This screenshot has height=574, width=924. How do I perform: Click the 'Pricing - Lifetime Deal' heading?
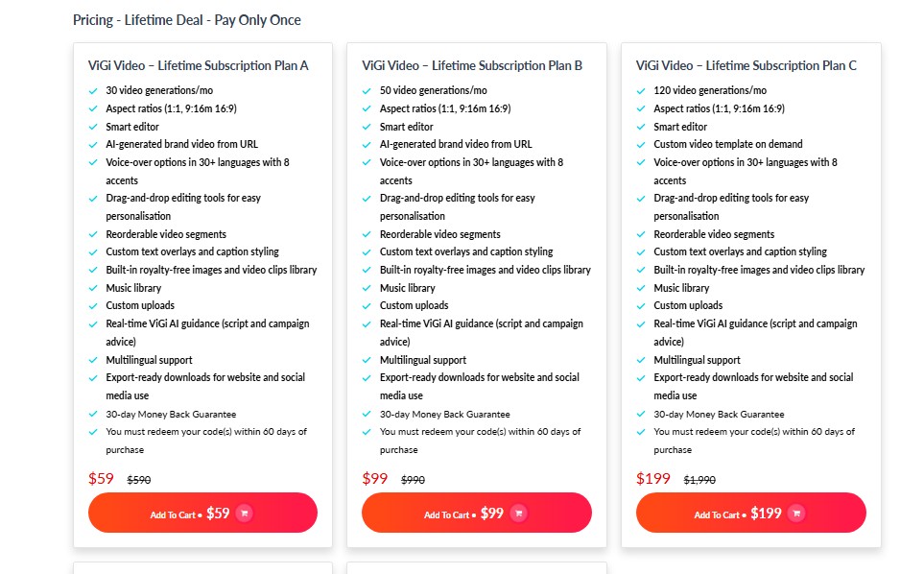point(186,19)
